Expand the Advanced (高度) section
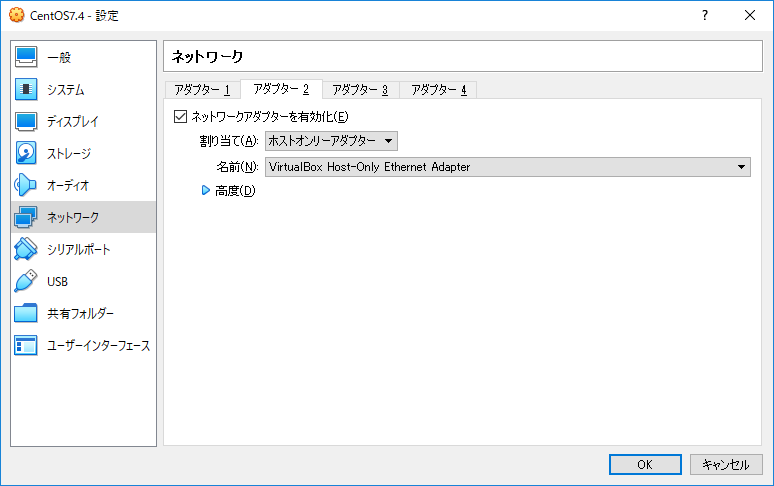774x486 pixels. (207, 191)
